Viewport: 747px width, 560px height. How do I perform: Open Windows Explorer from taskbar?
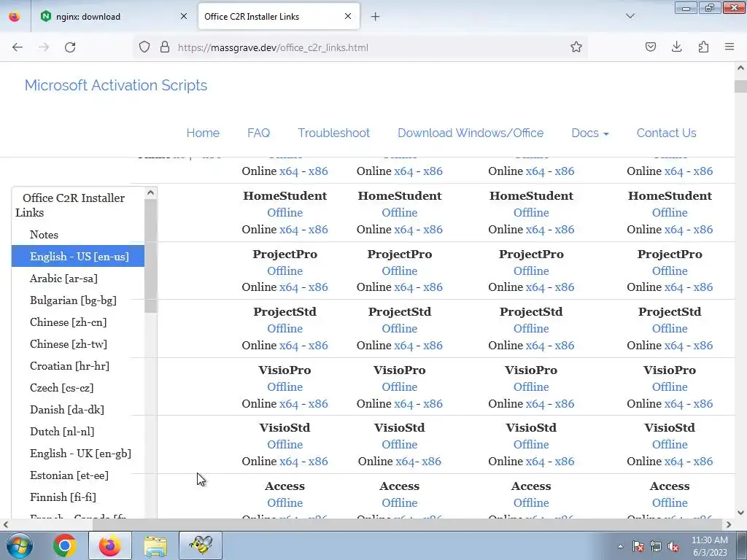coord(155,545)
